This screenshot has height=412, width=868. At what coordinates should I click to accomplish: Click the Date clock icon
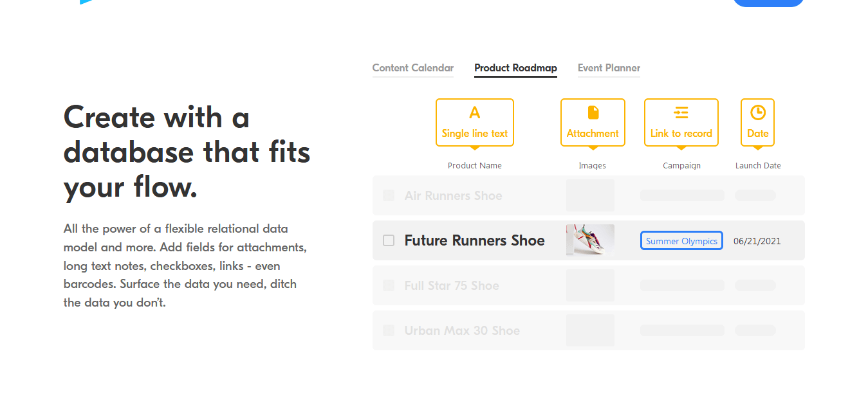[758, 112]
